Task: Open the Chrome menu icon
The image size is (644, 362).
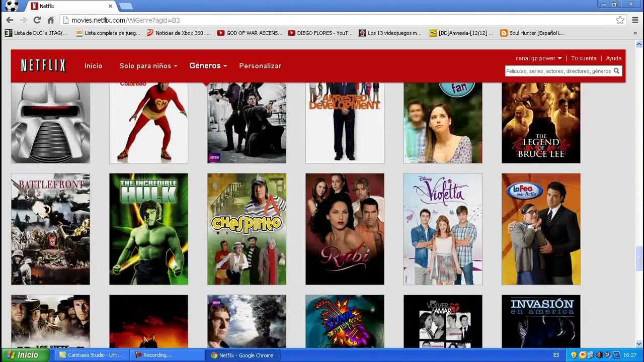Action: (x=635, y=20)
